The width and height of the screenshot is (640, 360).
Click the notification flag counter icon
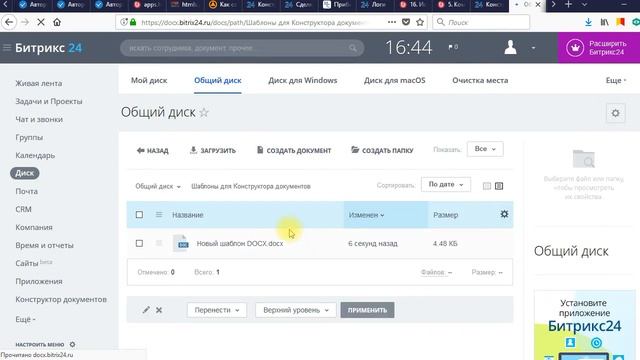tap(453, 47)
